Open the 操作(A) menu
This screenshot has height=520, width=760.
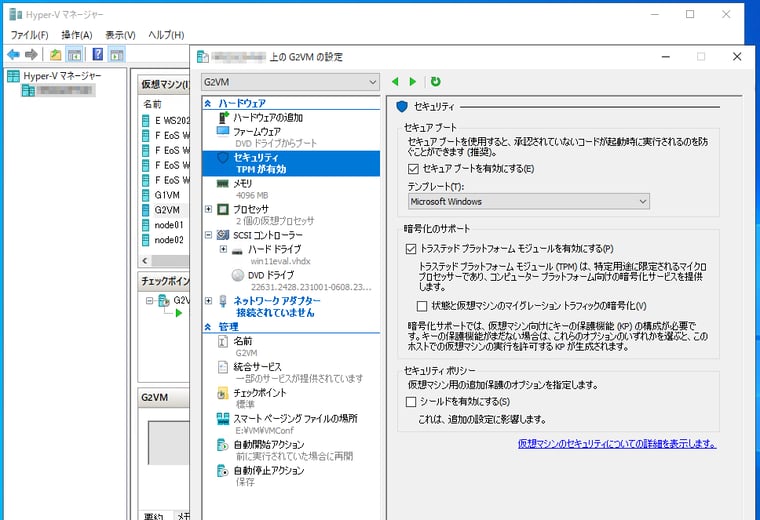point(77,35)
